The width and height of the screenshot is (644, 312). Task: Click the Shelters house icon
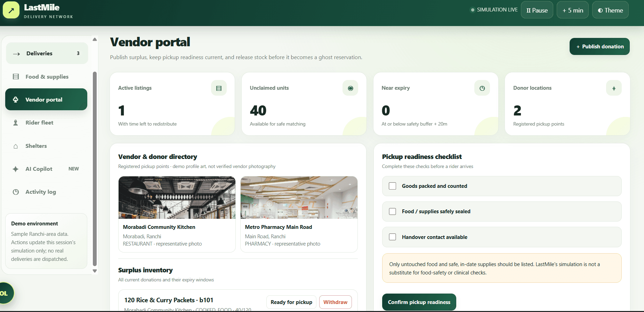[16, 146]
